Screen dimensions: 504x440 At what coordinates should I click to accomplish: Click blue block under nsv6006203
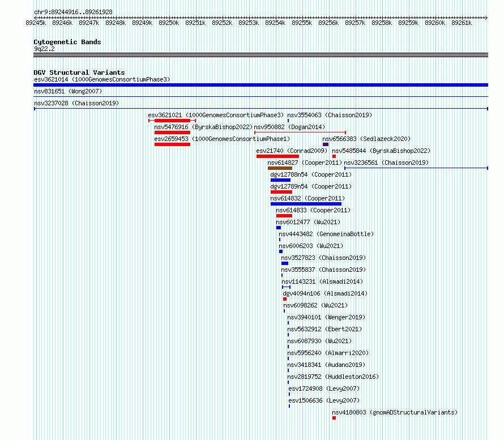coord(281,251)
